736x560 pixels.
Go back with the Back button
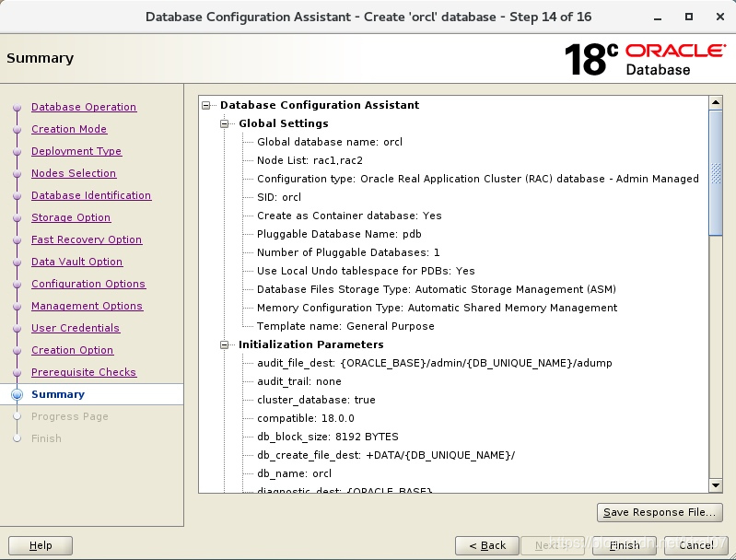click(x=487, y=545)
